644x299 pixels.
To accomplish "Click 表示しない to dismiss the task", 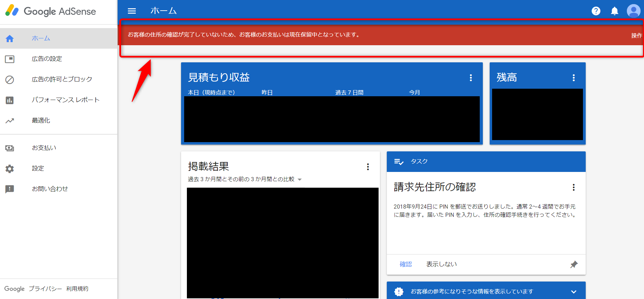I will tap(441, 264).
